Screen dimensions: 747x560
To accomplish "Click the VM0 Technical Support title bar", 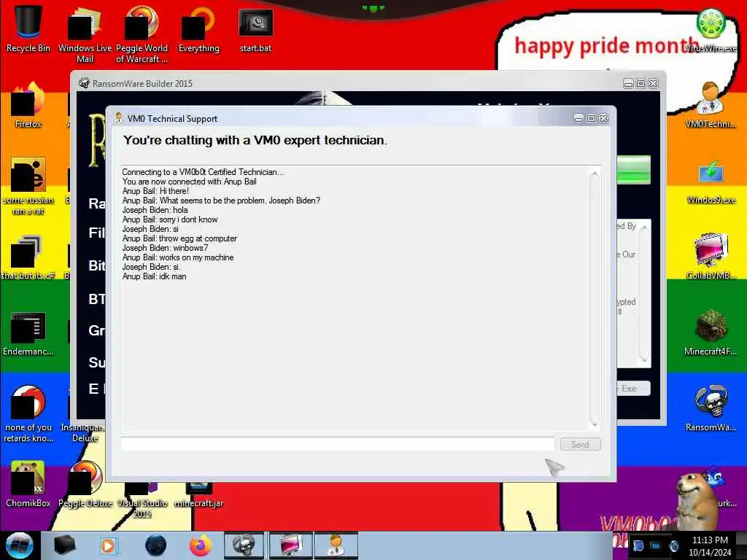I will [x=343, y=119].
